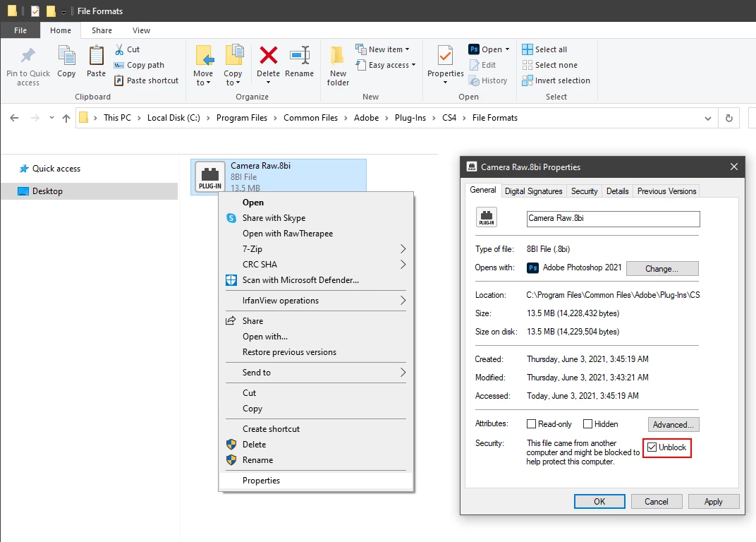756x542 pixels.
Task: Click the Back navigation arrow
Action: [15, 118]
